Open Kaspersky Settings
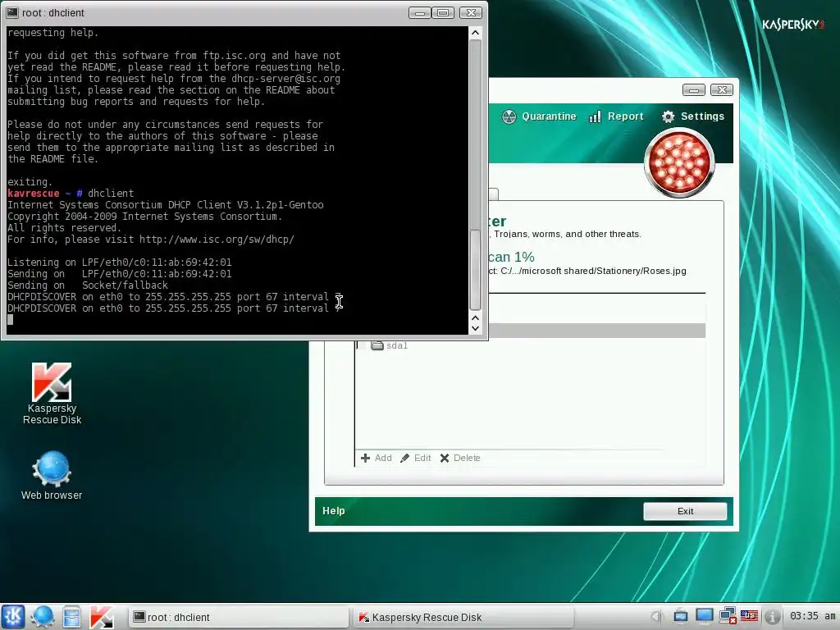The image size is (840, 630). pos(692,116)
